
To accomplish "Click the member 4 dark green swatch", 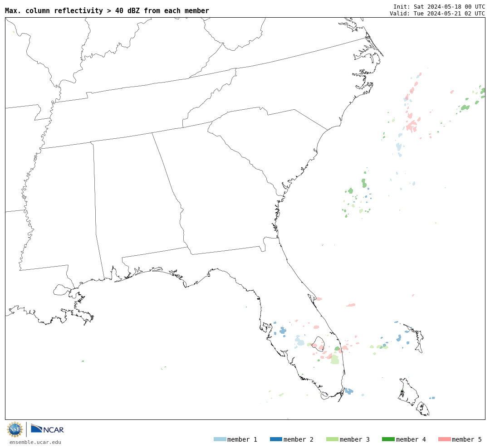I will tap(388, 439).
